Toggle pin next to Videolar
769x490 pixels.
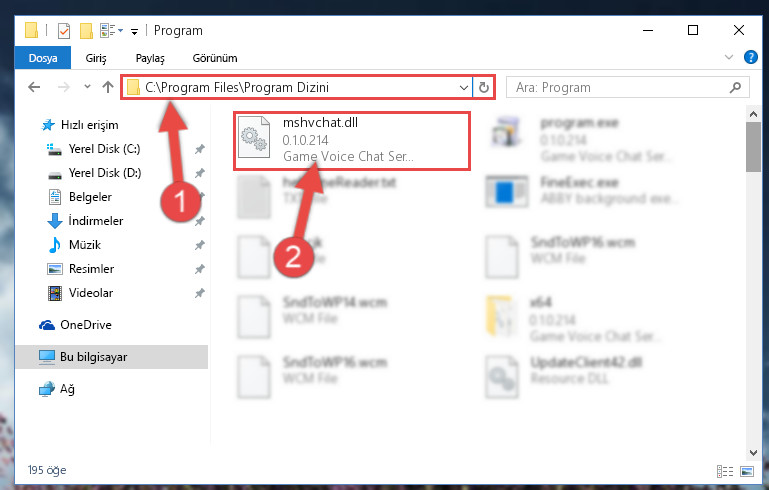click(x=200, y=293)
